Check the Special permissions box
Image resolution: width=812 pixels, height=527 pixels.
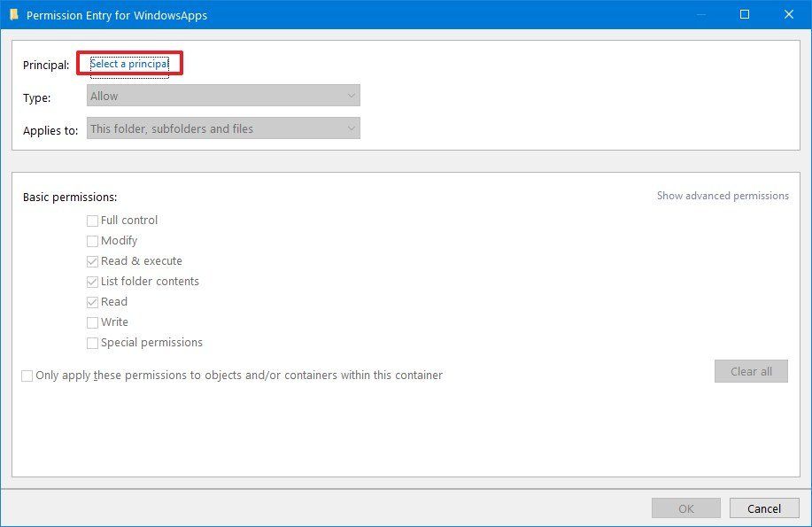coord(92,342)
